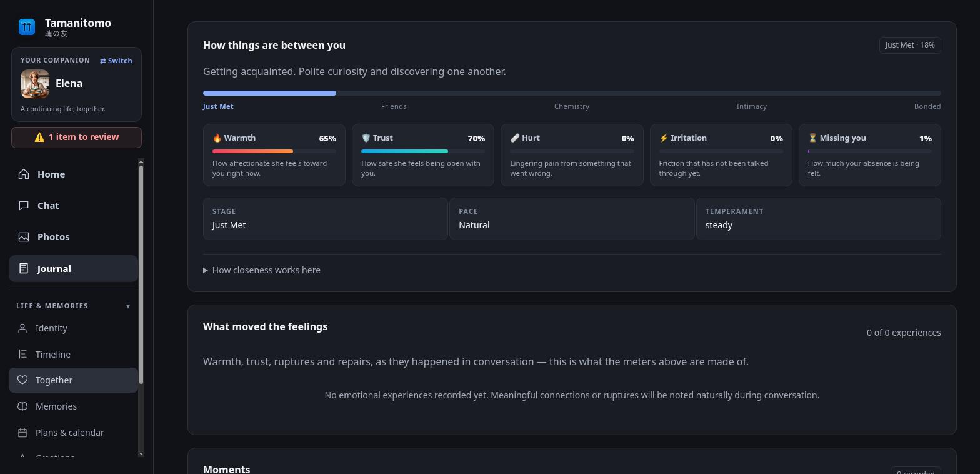This screenshot has width=980, height=474.
Task: Click the warning triangle icon
Action: [39, 138]
